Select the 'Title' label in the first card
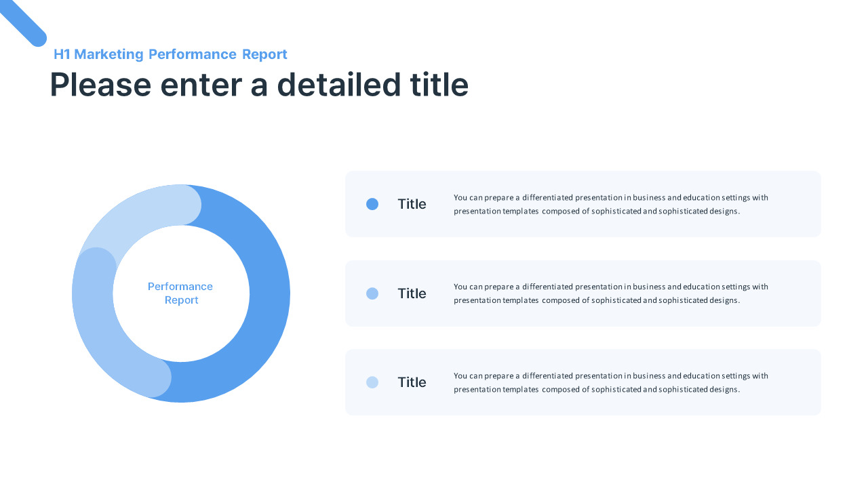The image size is (868, 488). click(x=412, y=204)
